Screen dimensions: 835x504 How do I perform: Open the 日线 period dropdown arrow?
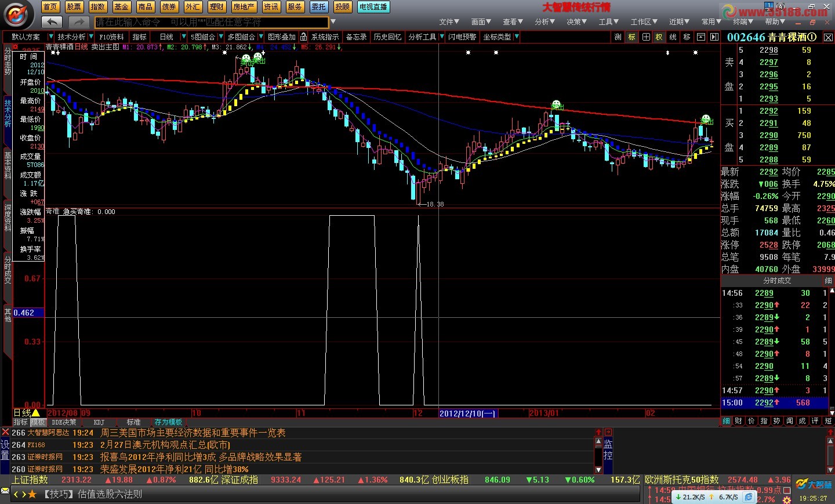tap(184, 37)
